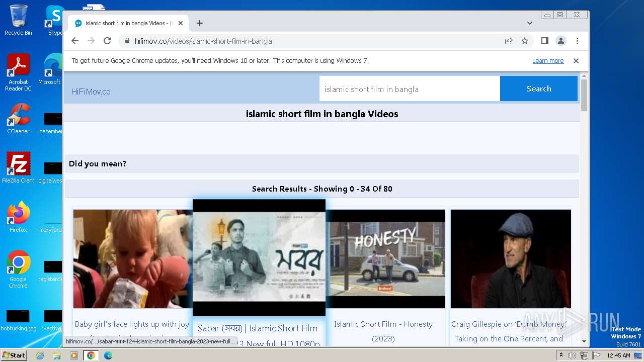Open Craig Gillespie on 'Dumb Money' title
This screenshot has height=362, width=644.
point(508,331)
